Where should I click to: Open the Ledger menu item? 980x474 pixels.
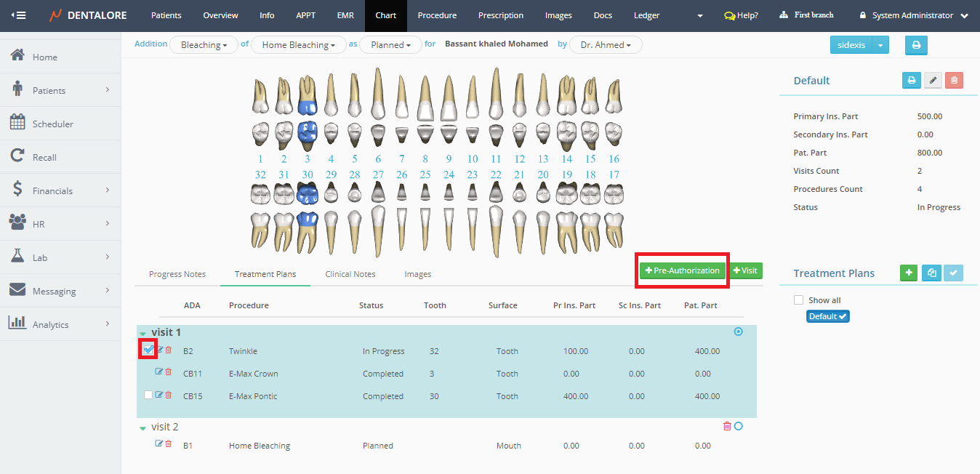click(646, 15)
